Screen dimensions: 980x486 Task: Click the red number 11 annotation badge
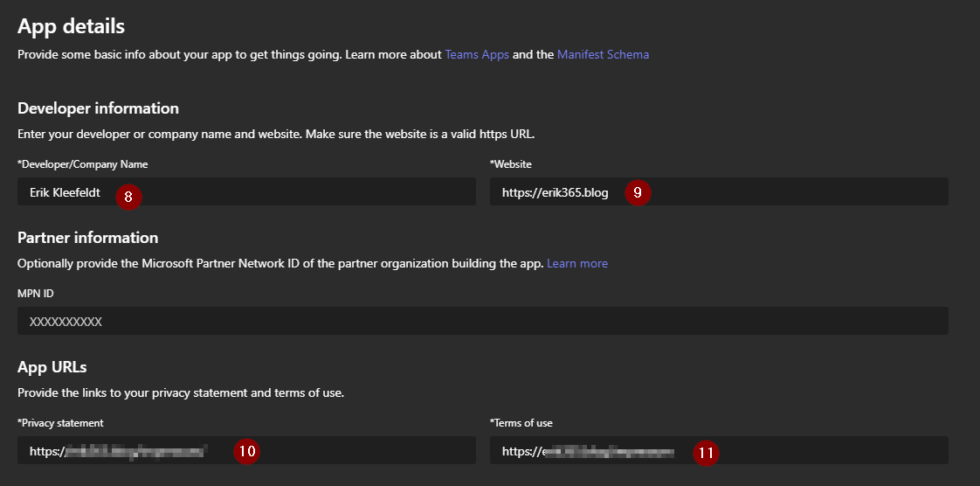[x=706, y=453]
